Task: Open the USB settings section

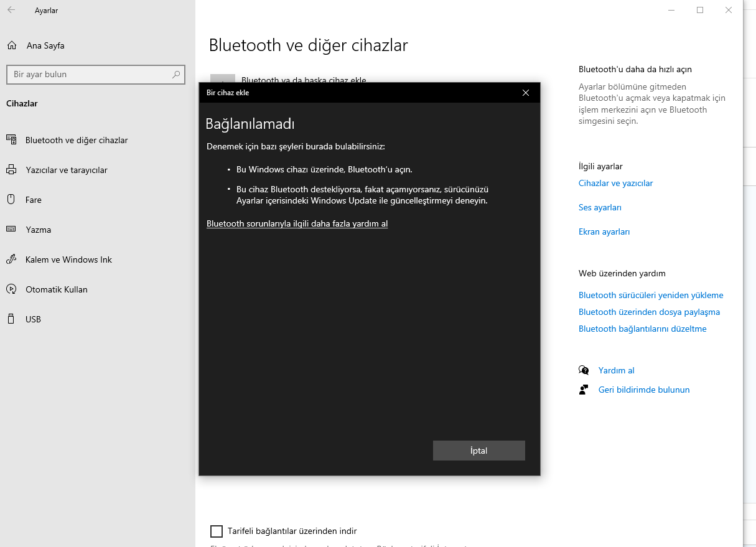Action: point(33,319)
